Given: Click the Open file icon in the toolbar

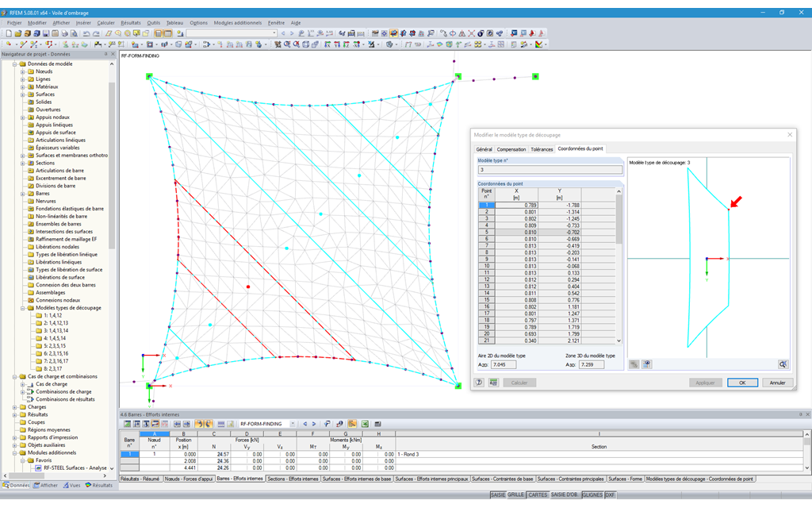Looking at the screenshot, I should pyautogui.click(x=19, y=33).
